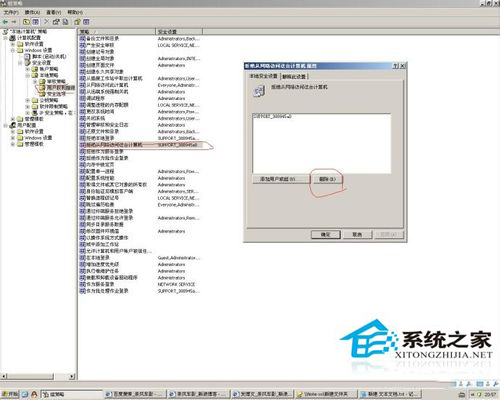Click the 脚本(启动/关机) script icon in the tree
The height and width of the screenshot is (400, 500).
coord(27,56)
